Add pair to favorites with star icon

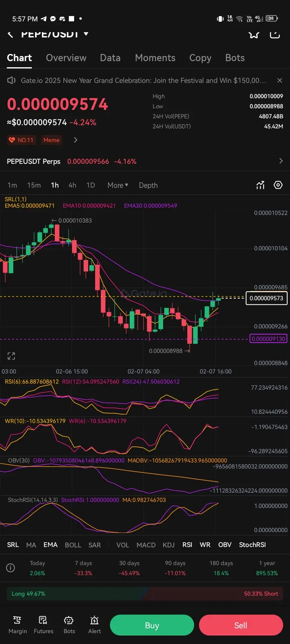pos(254,34)
